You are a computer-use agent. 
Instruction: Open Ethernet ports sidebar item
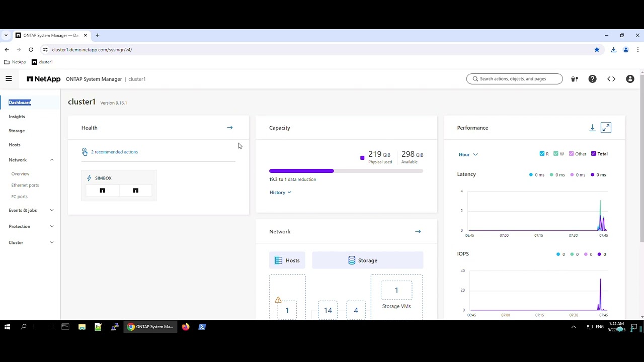pos(25,185)
